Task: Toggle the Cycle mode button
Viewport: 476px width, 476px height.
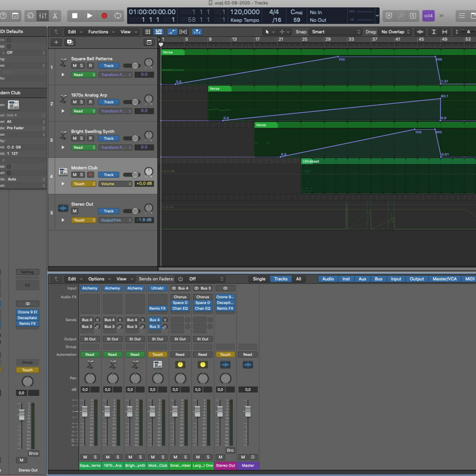Action: click(x=118, y=16)
